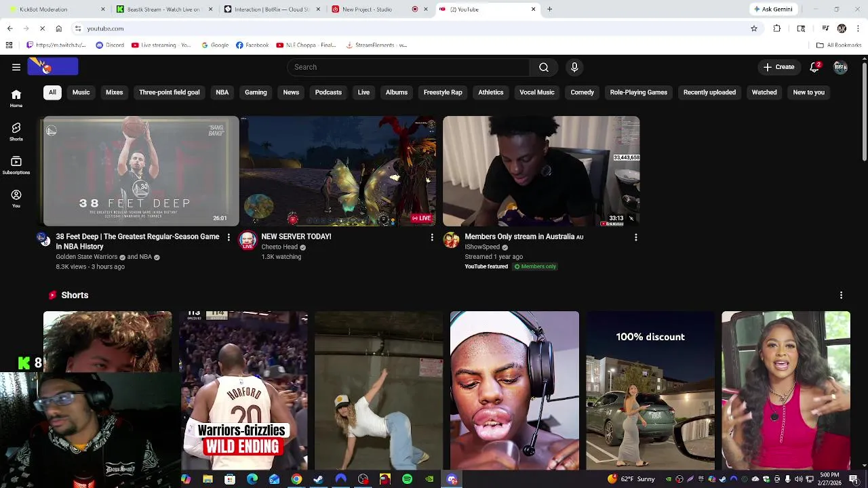This screenshot has height=488, width=868.
Task: Select the Mixes chip
Action: [114, 92]
